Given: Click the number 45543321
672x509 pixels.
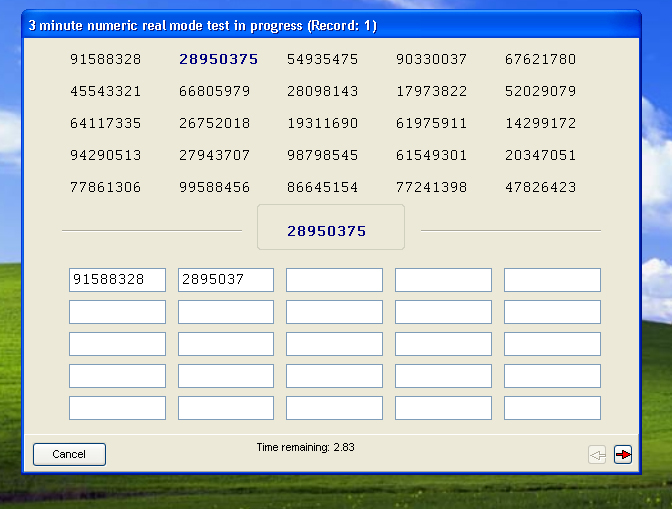Looking at the screenshot, I should 106,91.
